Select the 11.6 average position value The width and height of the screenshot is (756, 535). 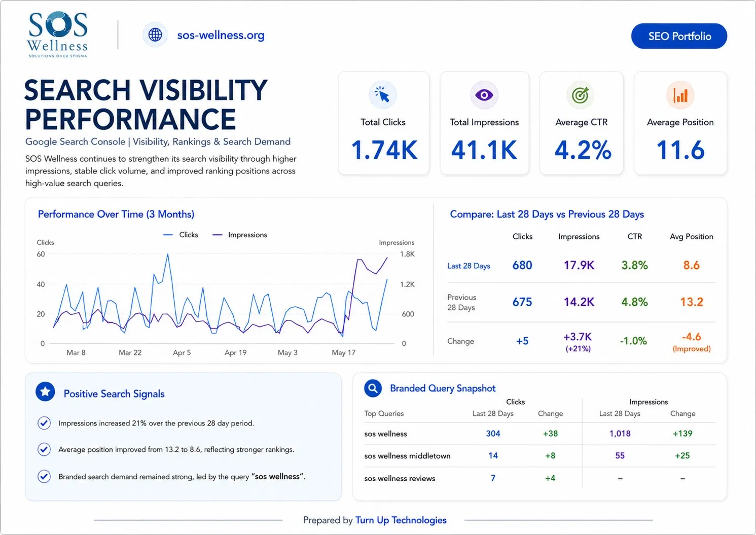point(680,150)
